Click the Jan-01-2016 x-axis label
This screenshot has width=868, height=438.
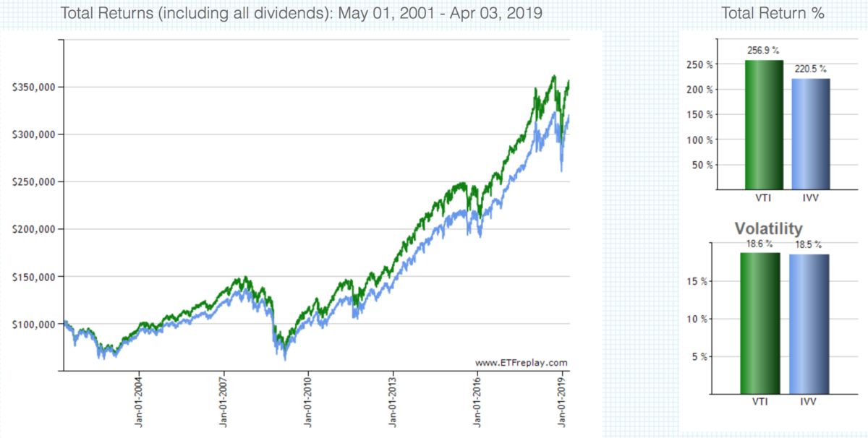click(x=478, y=403)
